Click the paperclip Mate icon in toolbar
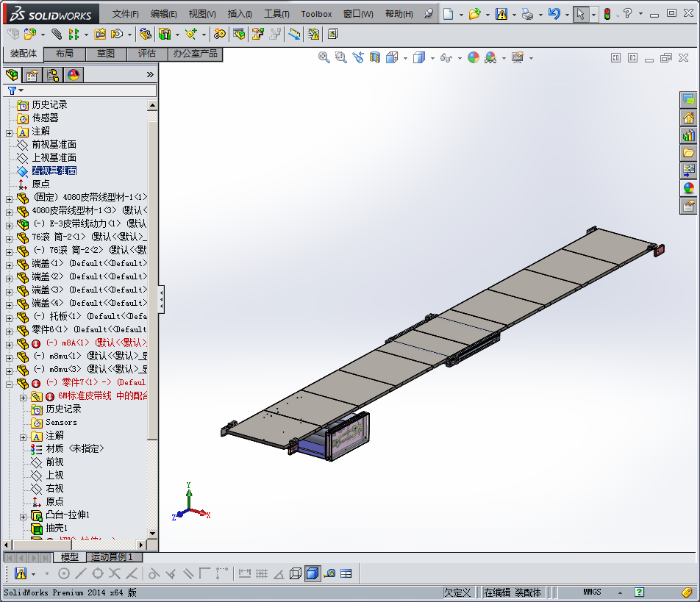700x602 pixels. point(56,34)
